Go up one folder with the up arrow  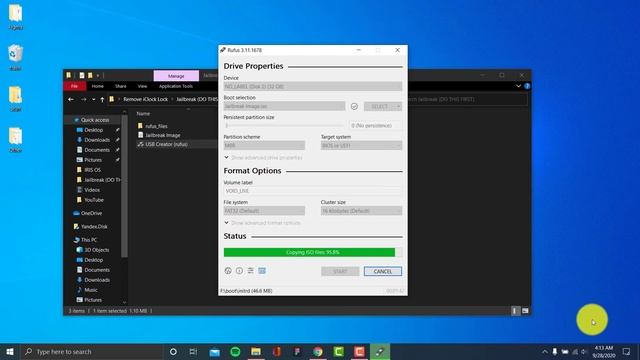point(102,99)
